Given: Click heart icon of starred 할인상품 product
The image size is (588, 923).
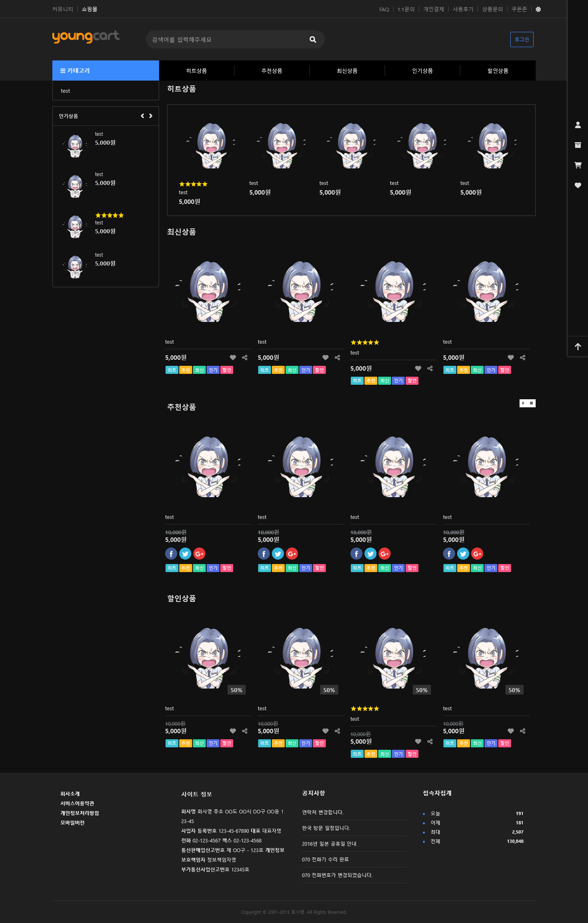Looking at the screenshot, I should 418,742.
